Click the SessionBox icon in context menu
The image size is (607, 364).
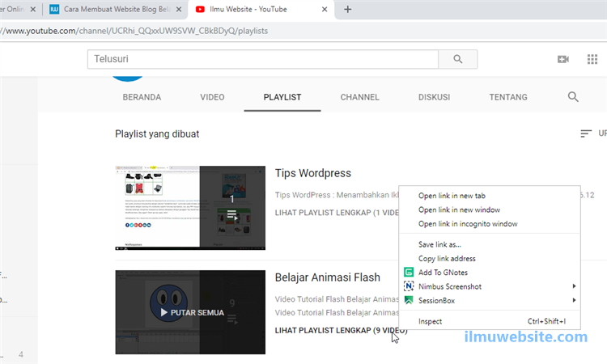tap(409, 301)
